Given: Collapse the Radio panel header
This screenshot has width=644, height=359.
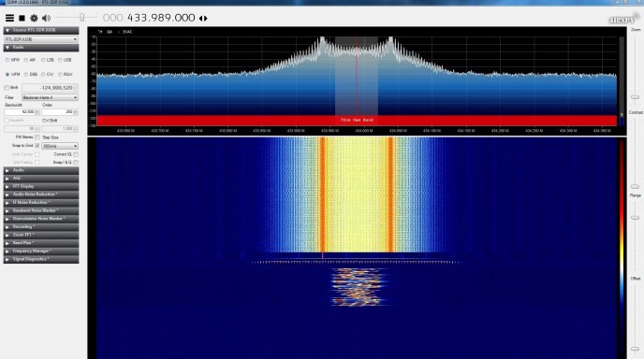Looking at the screenshot, I should click(41, 48).
